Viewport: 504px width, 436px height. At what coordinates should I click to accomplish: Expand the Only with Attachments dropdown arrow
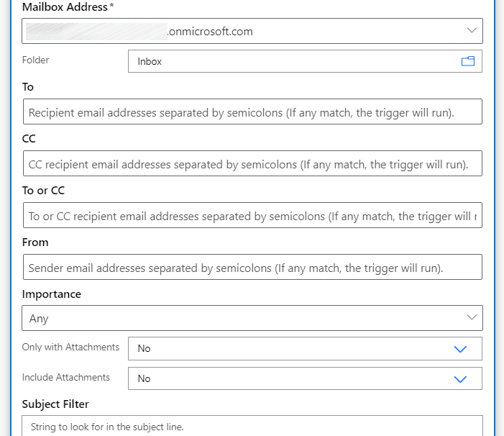(460, 349)
